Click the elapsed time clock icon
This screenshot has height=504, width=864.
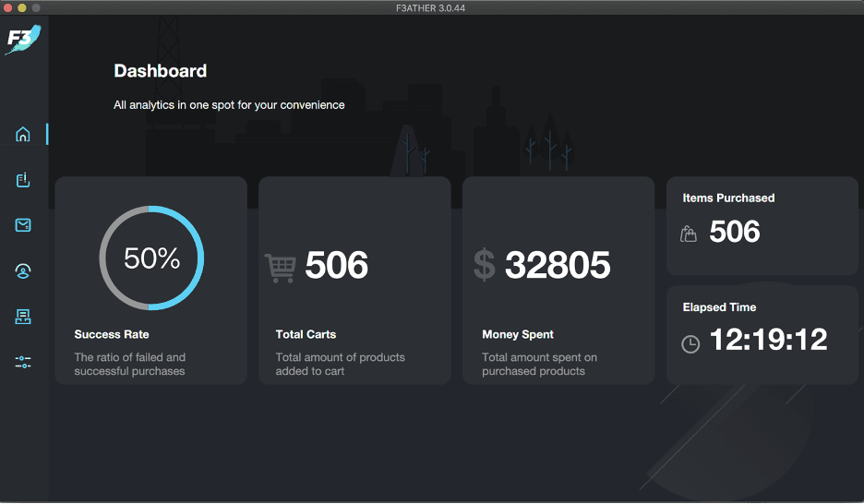coord(690,343)
